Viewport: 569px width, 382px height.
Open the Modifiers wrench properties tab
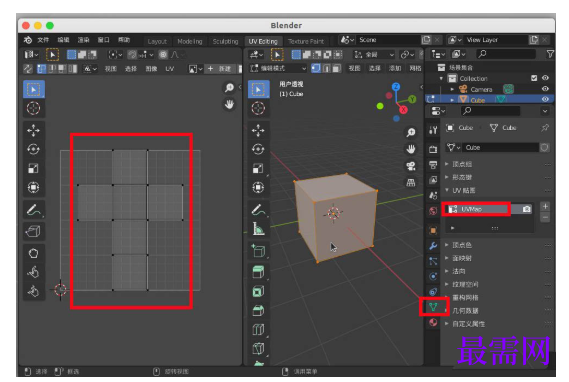[433, 246]
